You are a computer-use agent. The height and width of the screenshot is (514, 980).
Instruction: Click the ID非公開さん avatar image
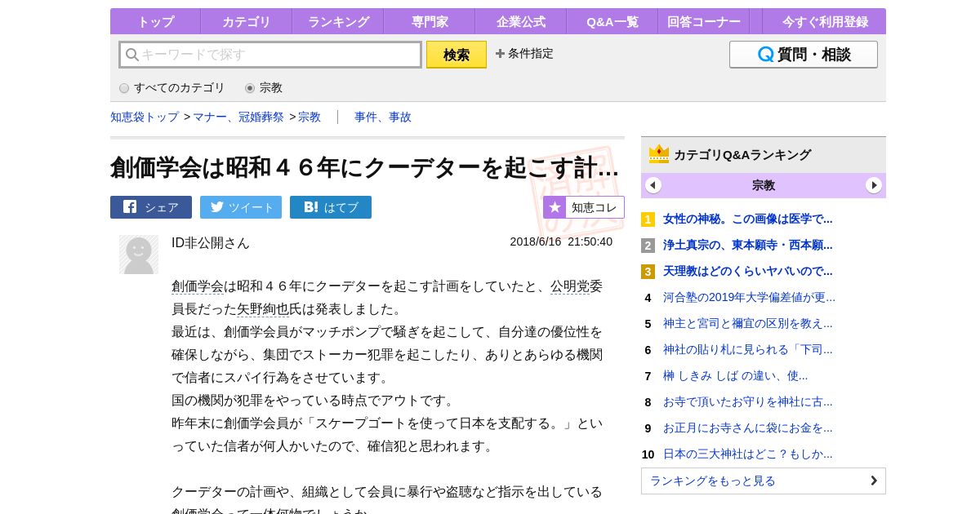coord(139,255)
